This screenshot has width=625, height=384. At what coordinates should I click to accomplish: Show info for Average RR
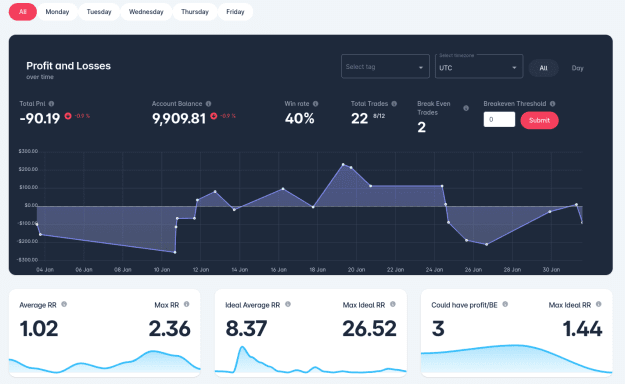pos(64,304)
